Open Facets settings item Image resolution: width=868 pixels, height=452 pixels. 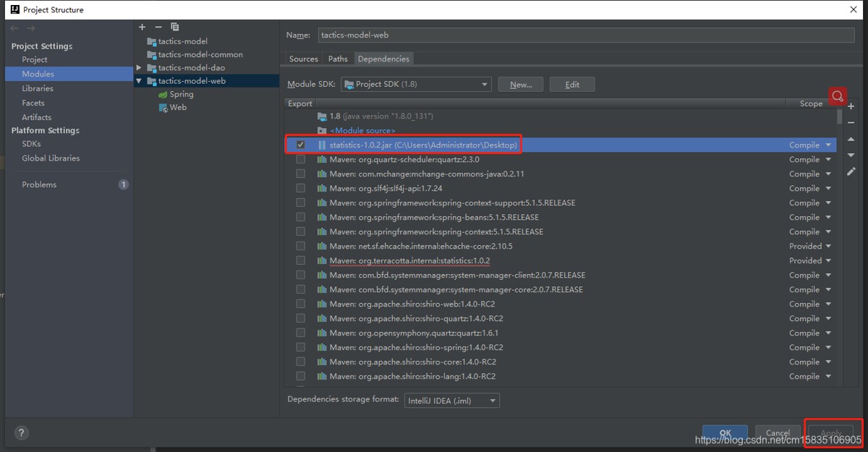point(33,103)
